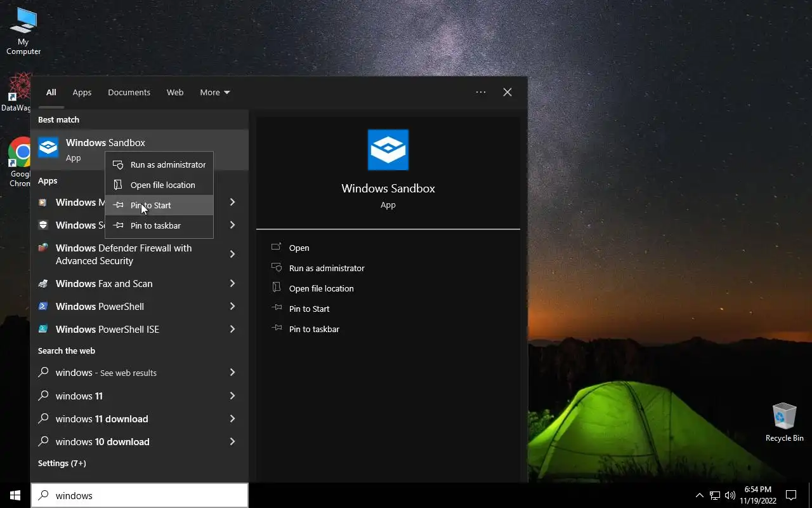Image resolution: width=812 pixels, height=508 pixels.
Task: Click Pin to Start in preview pane
Action: click(309, 309)
